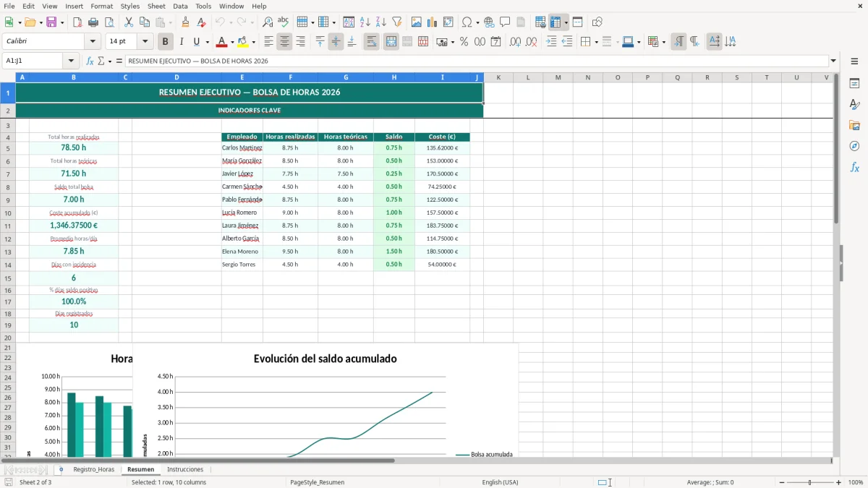The width and height of the screenshot is (868, 488).
Task: Toggle Center Horizontally alignment
Action: 284,42
